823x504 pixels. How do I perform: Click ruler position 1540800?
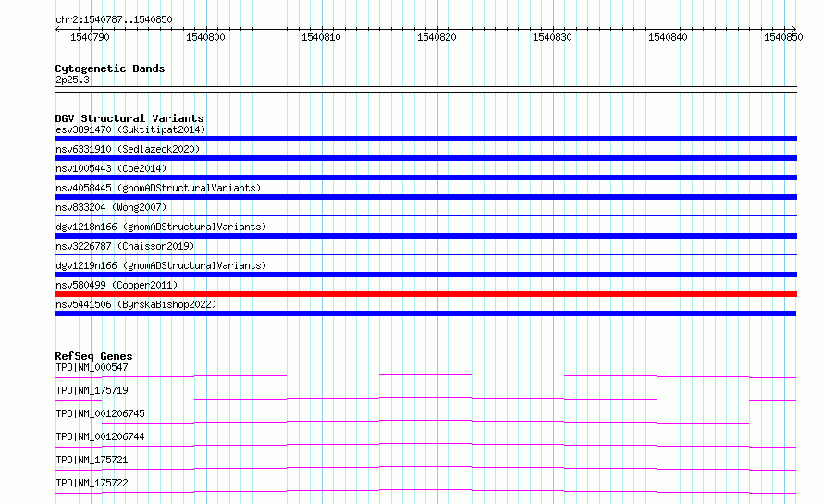click(205, 37)
